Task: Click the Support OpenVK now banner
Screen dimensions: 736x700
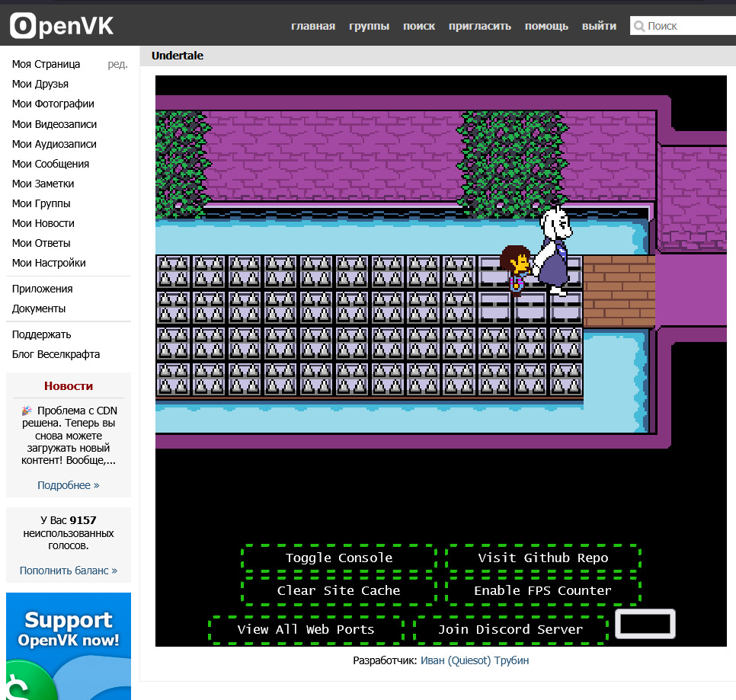Action: pos(69,646)
